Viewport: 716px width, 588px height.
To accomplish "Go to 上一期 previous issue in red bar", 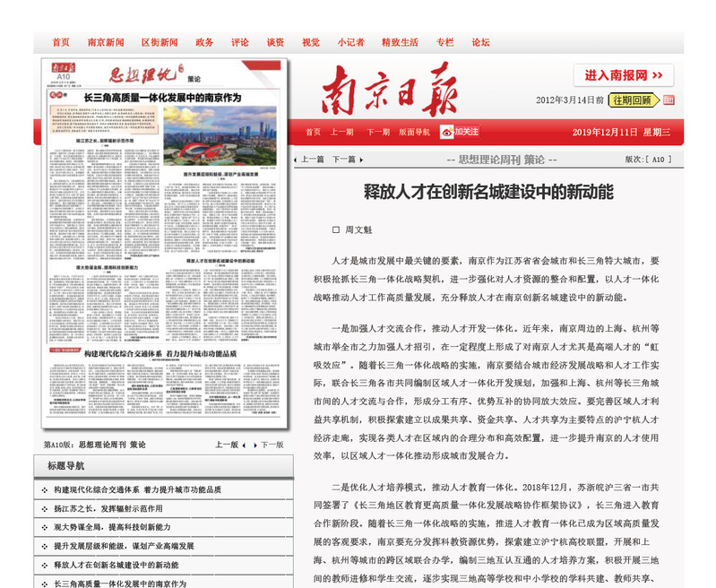I will pyautogui.click(x=342, y=132).
